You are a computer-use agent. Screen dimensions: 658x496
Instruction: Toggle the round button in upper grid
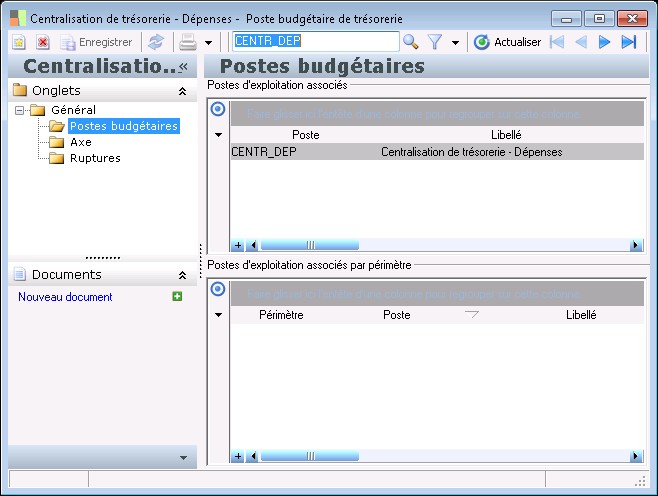(218, 111)
